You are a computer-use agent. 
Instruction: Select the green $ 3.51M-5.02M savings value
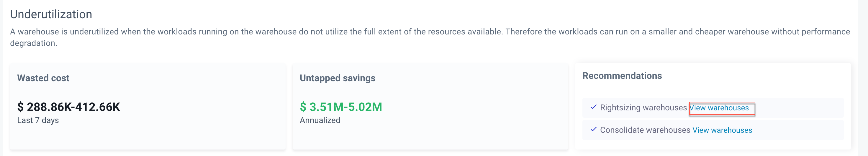[x=341, y=107]
